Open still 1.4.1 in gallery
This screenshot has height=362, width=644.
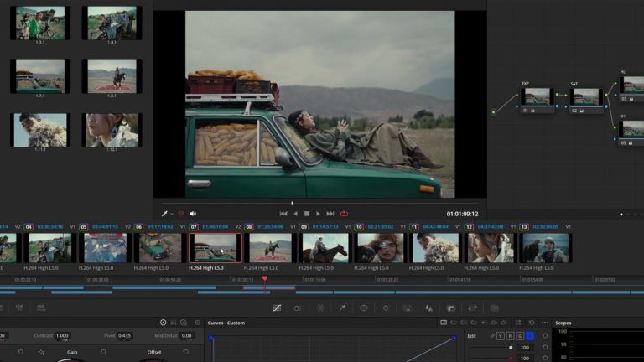(x=112, y=23)
